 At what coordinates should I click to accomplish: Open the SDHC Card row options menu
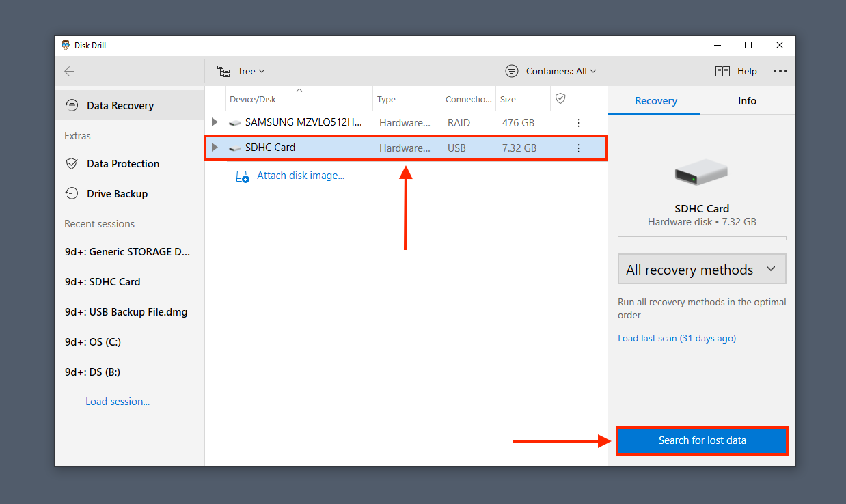[x=579, y=148]
